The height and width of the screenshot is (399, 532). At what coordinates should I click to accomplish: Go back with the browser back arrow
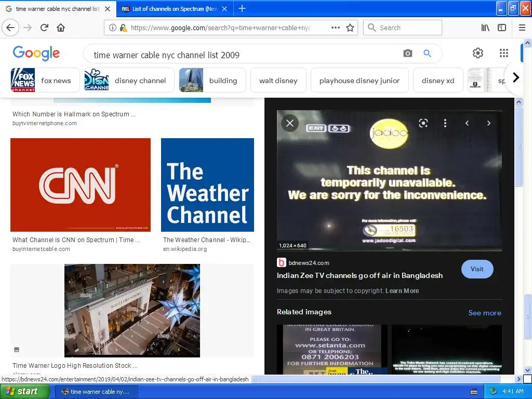coord(10,28)
